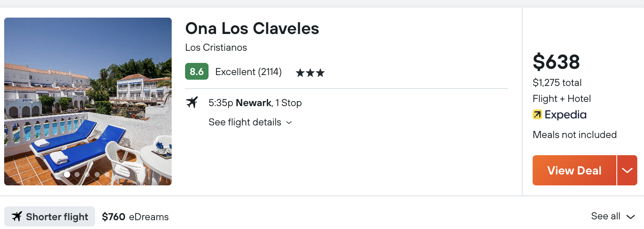The height and width of the screenshot is (229, 644).
Task: Click the hotel pool terrace photo
Action: (88, 101)
